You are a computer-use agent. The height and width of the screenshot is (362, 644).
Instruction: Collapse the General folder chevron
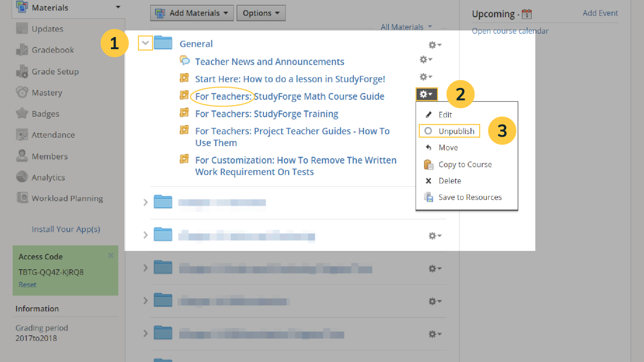146,44
